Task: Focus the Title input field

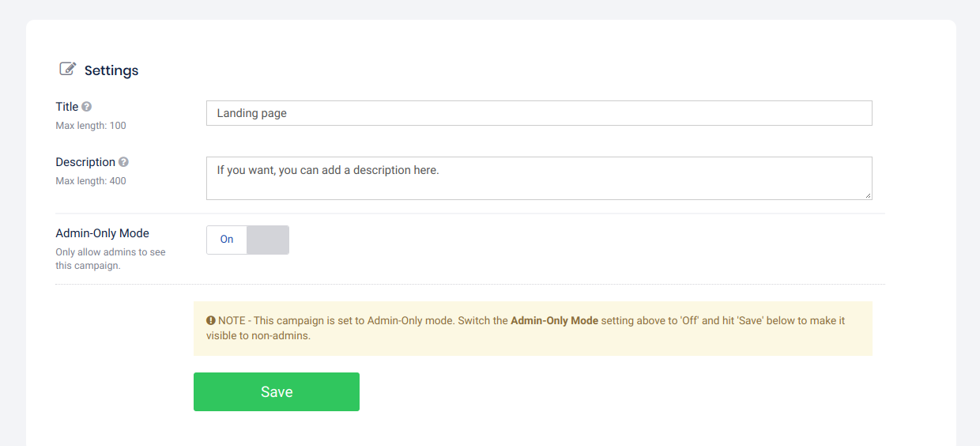Action: tap(538, 113)
